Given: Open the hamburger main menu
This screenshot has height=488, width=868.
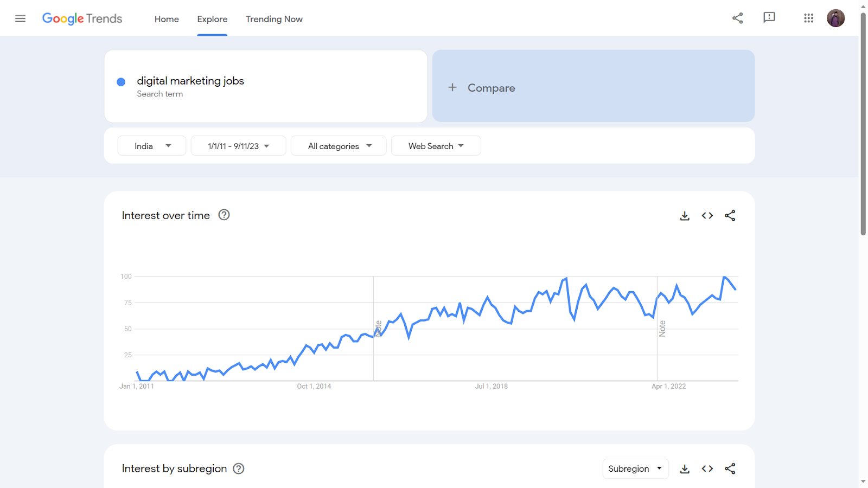Looking at the screenshot, I should click(20, 18).
